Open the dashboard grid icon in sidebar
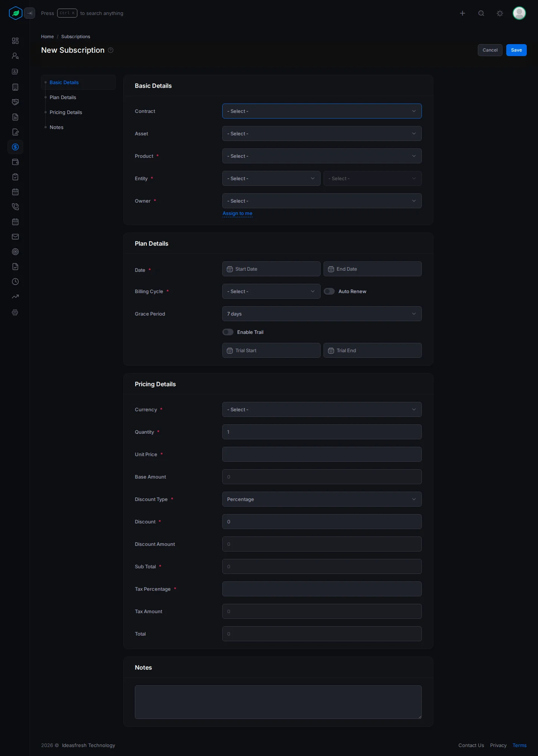The width and height of the screenshot is (538, 756). 15,41
